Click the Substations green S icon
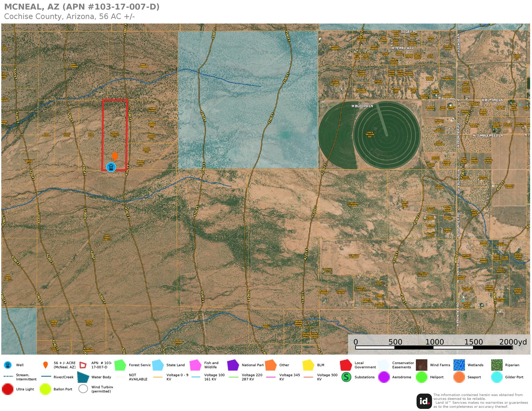The height and width of the screenshot is (411, 532). (x=346, y=377)
